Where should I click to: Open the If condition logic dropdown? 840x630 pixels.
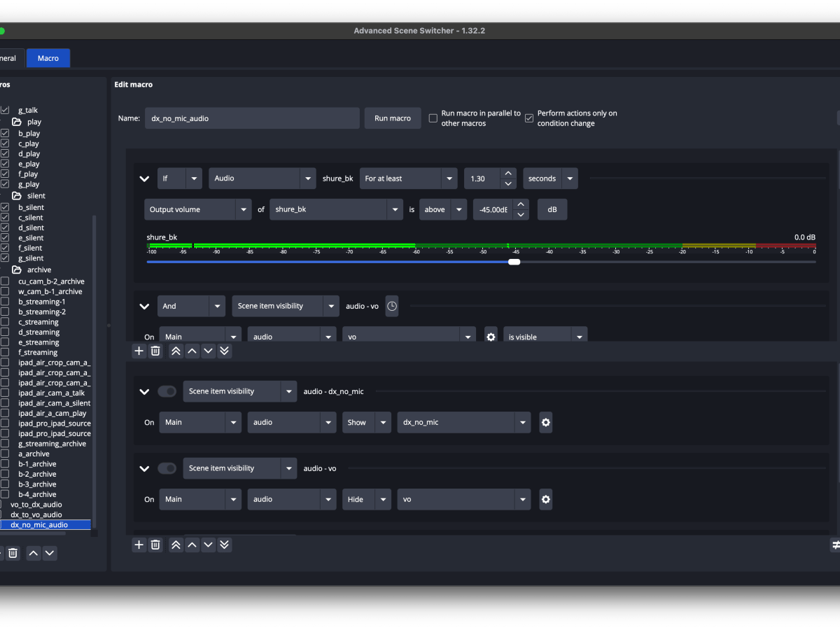pos(180,178)
